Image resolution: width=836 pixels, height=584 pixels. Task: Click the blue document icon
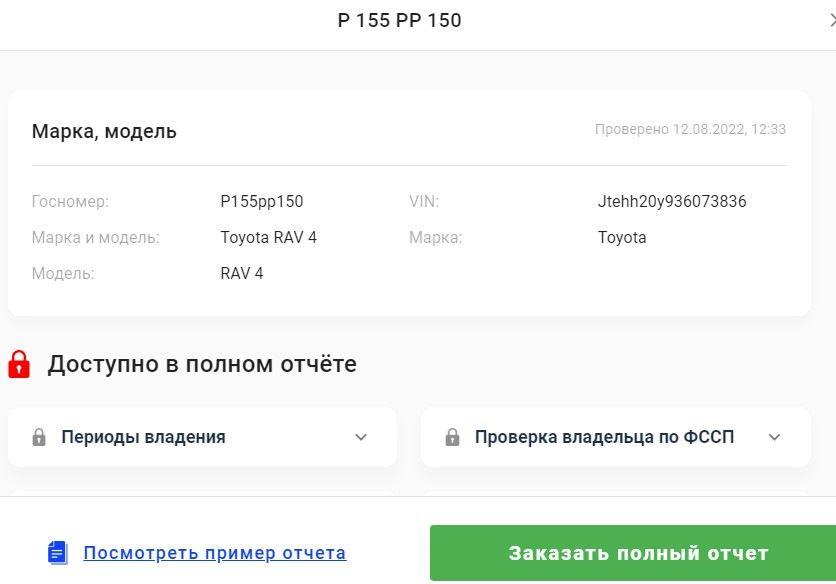57,552
